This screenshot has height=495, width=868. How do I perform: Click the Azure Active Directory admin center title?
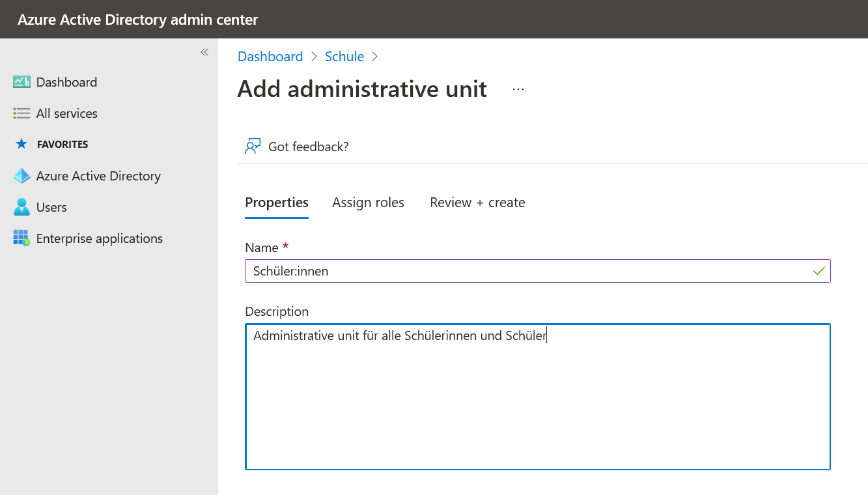coord(138,20)
